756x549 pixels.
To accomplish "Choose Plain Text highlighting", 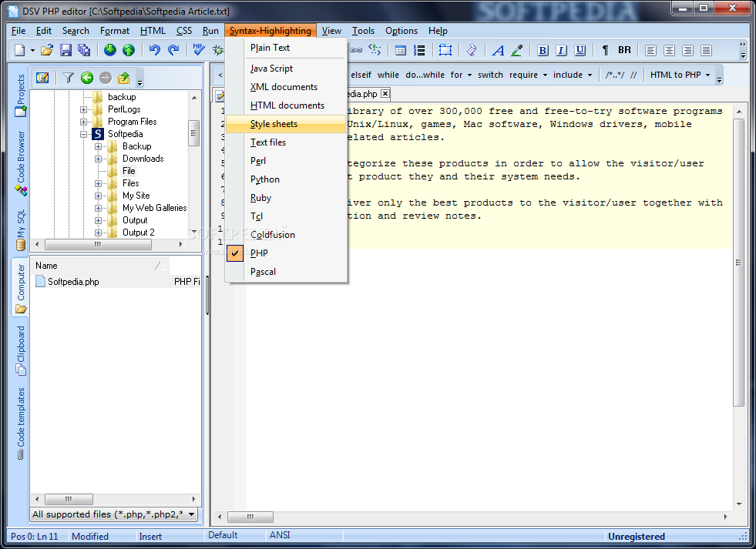I will (287, 48).
